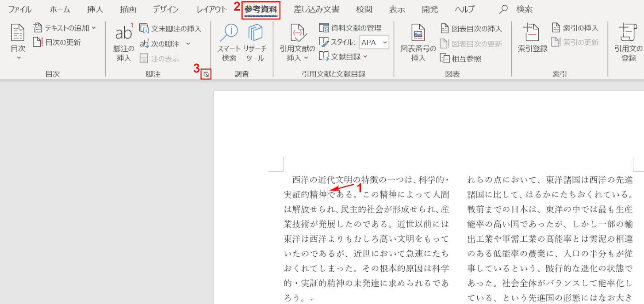Screen dimensions: 644x304
Task: Expand the 文献目録 dropdown arrow
Action: pyautogui.click(x=365, y=57)
